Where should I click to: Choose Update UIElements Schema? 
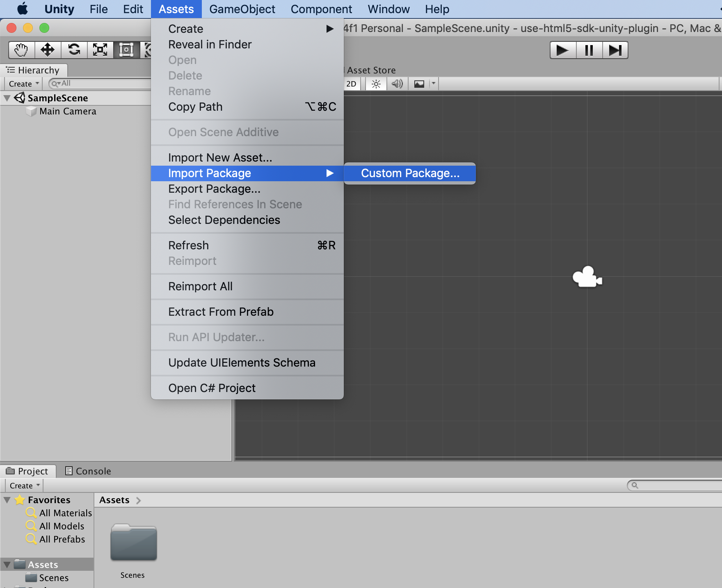(247, 362)
